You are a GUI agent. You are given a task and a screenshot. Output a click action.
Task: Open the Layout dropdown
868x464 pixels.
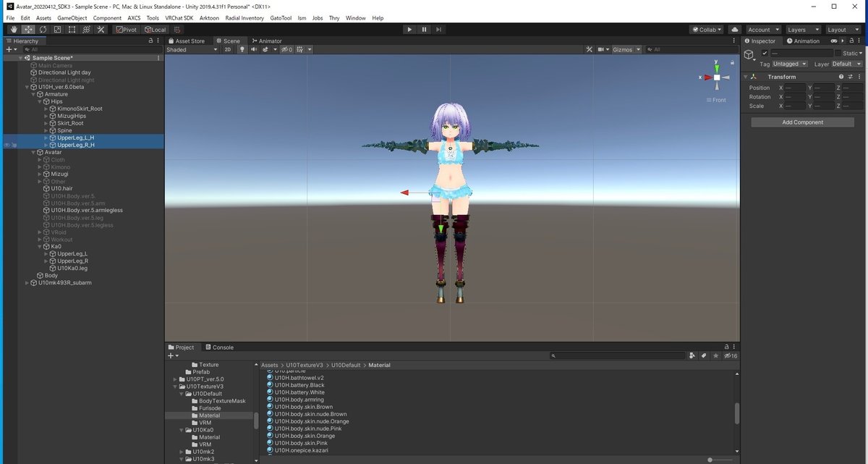click(x=843, y=30)
